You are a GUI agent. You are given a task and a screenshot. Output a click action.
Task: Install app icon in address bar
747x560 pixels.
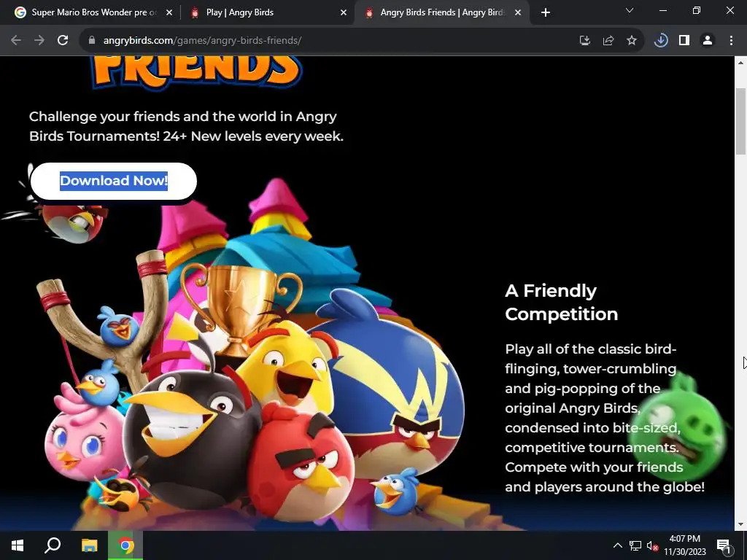tap(584, 41)
